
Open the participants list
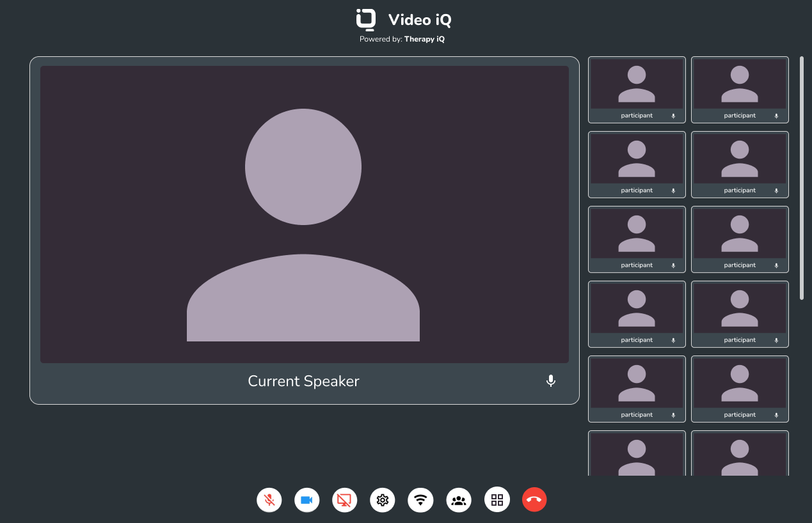(x=458, y=499)
